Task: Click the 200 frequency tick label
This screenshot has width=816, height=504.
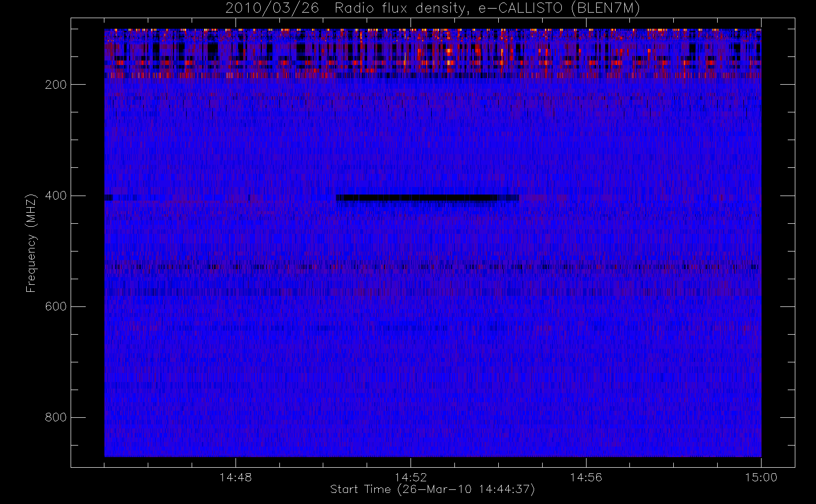Action: (x=56, y=85)
